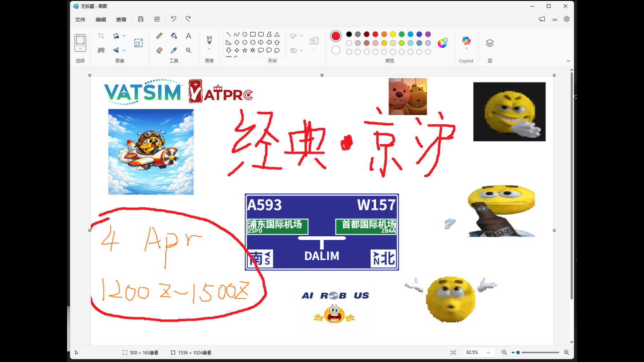Select the Color picker eyedropper tool

pyautogui.click(x=174, y=50)
